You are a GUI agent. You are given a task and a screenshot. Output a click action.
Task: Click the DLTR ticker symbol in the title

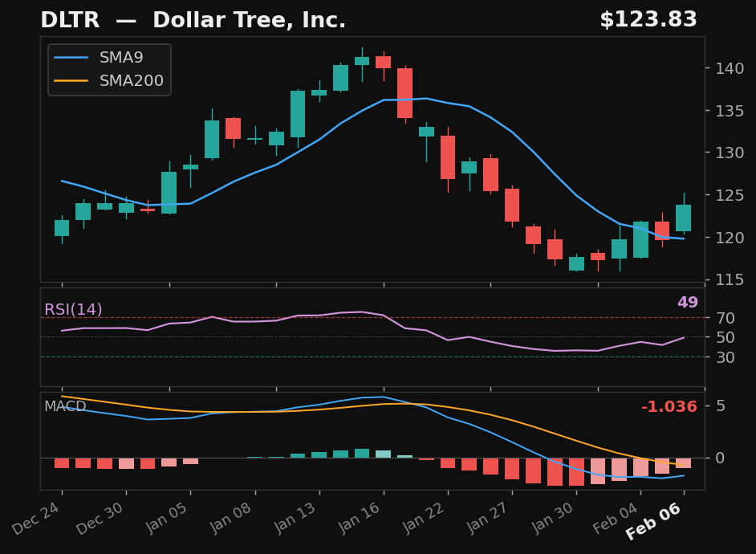click(x=70, y=20)
